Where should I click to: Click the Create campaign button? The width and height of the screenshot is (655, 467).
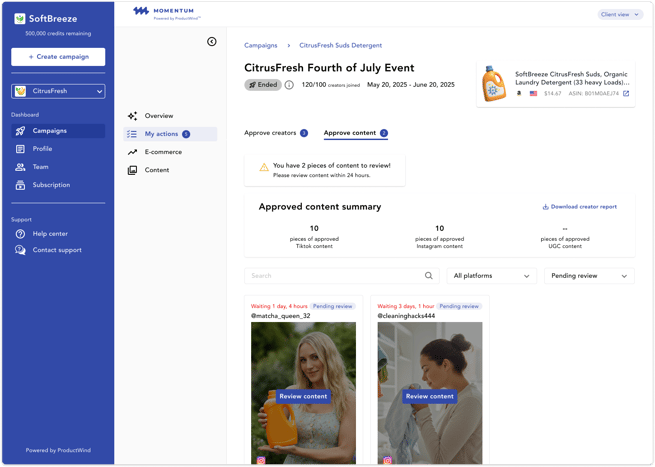58,57
